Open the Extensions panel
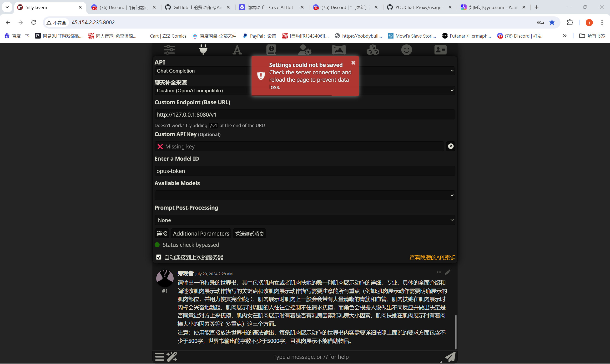The height and width of the screenshot is (364, 610). click(x=372, y=49)
